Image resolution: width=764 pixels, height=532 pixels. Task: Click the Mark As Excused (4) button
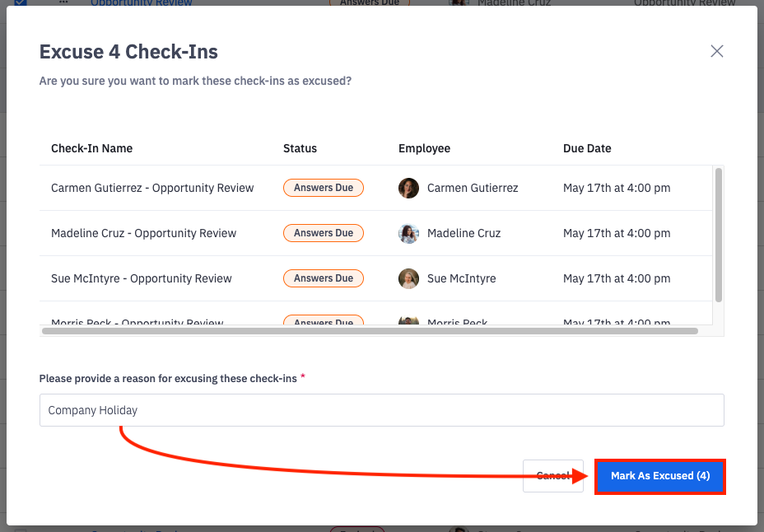tap(659, 476)
